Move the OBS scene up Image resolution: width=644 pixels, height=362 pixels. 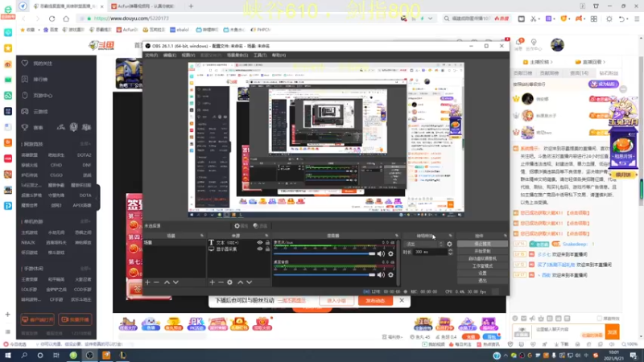point(167,282)
